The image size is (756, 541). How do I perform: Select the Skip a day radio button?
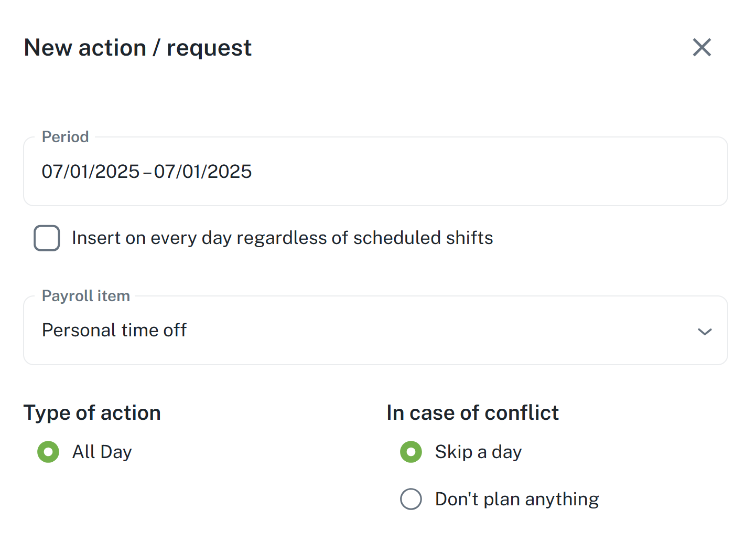[411, 452]
